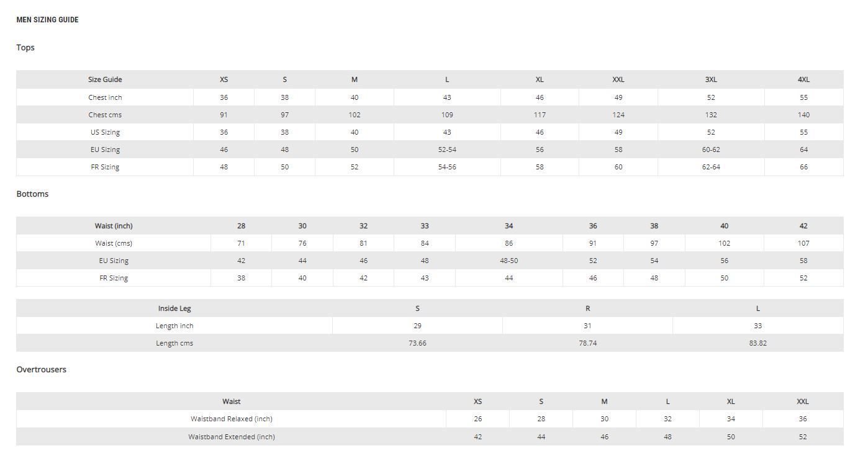Click the 83.82 Length cms value
This screenshot has width=868, height=456.
point(757,343)
